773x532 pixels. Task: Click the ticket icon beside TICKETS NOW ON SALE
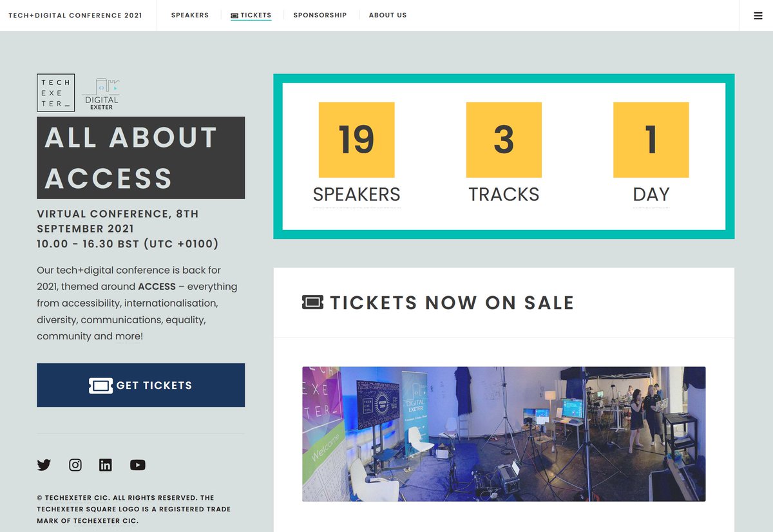pyautogui.click(x=313, y=302)
